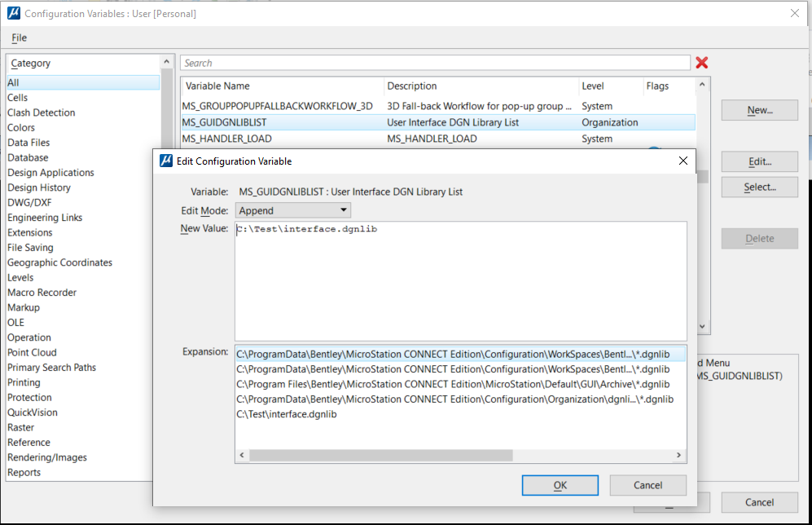812x525 pixels.
Task: Close the Edit Configuration Variable dialog
Action: tap(683, 161)
